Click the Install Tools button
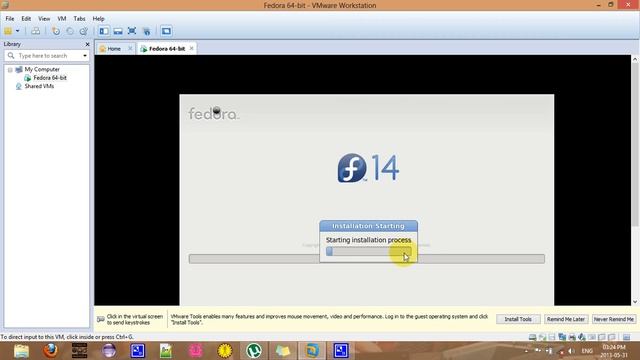 pos(518,319)
